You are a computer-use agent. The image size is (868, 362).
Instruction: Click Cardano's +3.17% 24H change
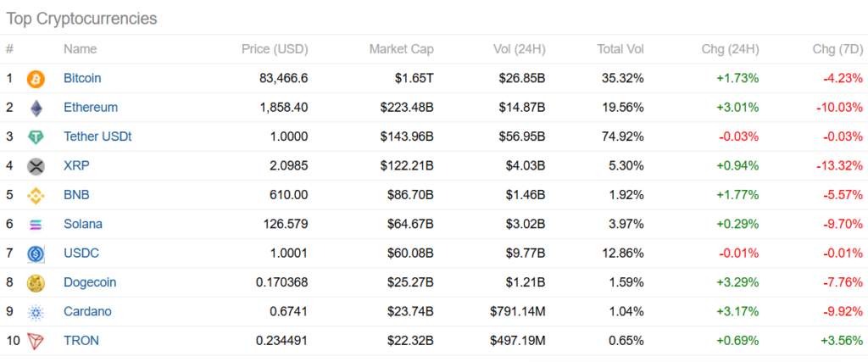point(737,312)
